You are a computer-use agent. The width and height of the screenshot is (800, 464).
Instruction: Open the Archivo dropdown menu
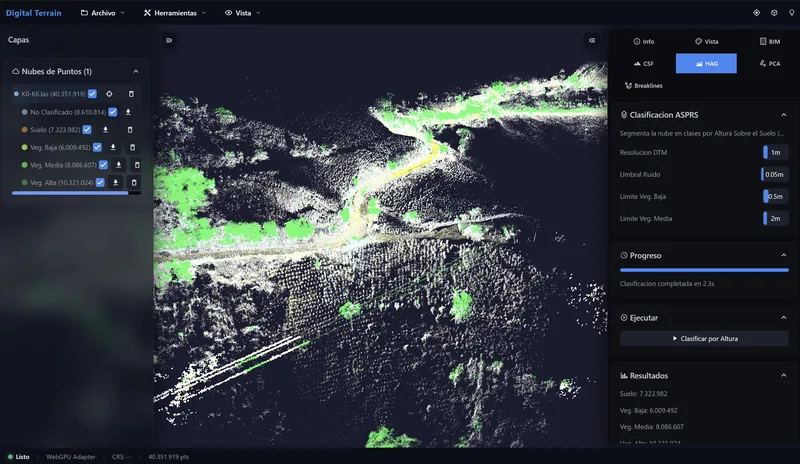click(x=103, y=13)
